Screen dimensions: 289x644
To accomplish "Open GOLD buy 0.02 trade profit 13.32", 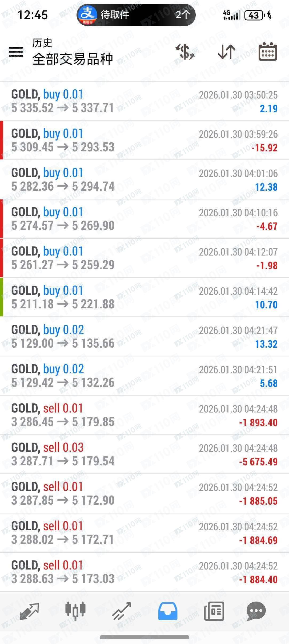I will pyautogui.click(x=144, y=337).
